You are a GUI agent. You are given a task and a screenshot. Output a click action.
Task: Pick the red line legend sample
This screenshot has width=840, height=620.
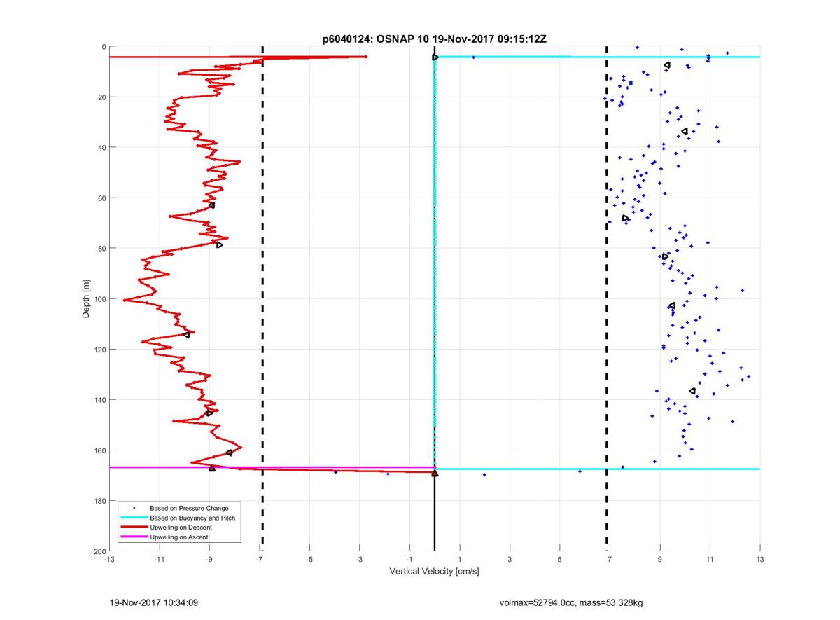click(x=134, y=527)
